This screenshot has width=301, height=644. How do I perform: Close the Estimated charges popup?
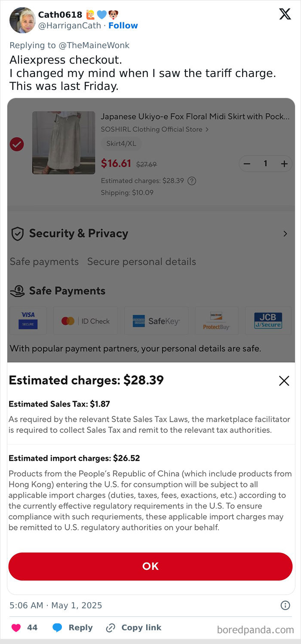(283, 380)
